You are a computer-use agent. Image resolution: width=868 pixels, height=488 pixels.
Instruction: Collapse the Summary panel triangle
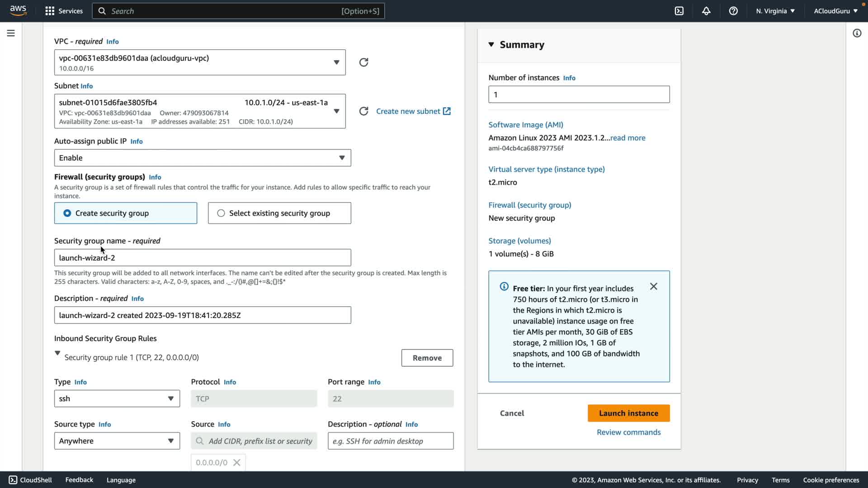pyautogui.click(x=491, y=44)
